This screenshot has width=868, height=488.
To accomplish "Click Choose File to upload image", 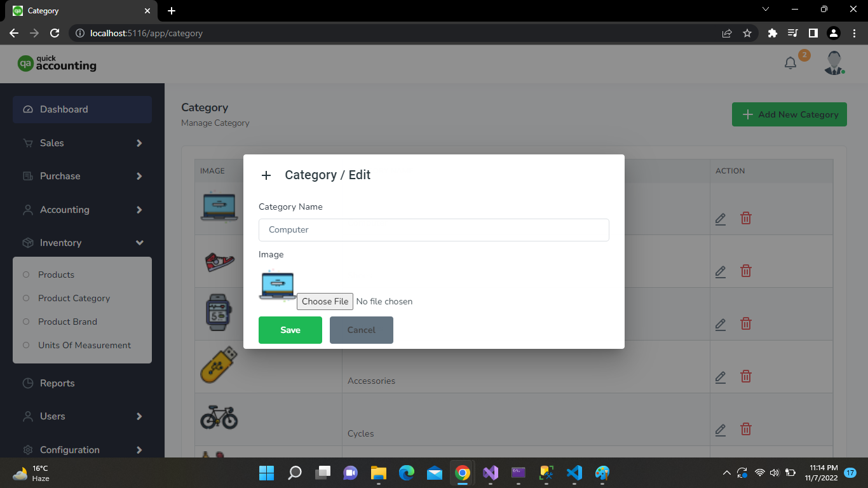I will click(325, 301).
